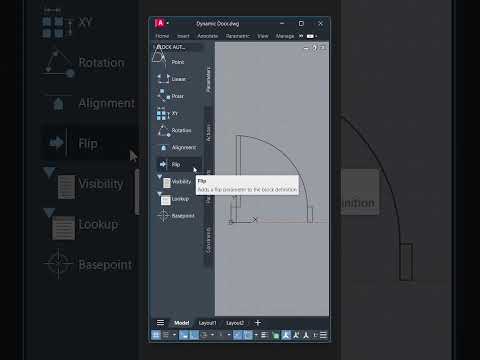
Task: Switch to the Model tab
Action: (182, 323)
